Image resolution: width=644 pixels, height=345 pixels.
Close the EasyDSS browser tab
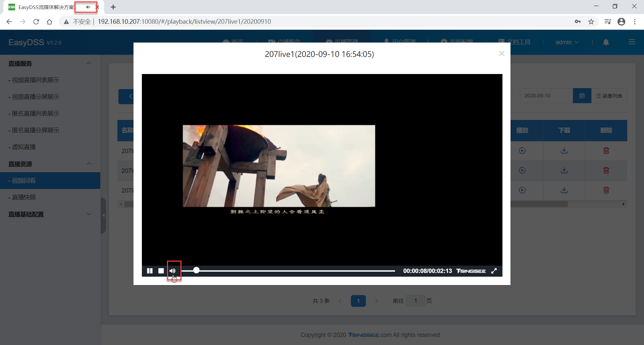(x=98, y=7)
